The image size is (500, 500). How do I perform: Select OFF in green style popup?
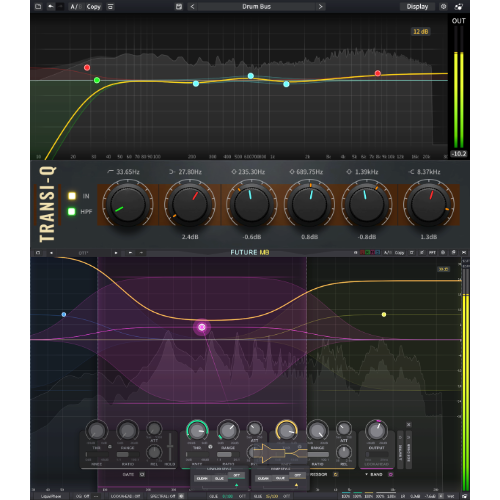[x=236, y=475]
